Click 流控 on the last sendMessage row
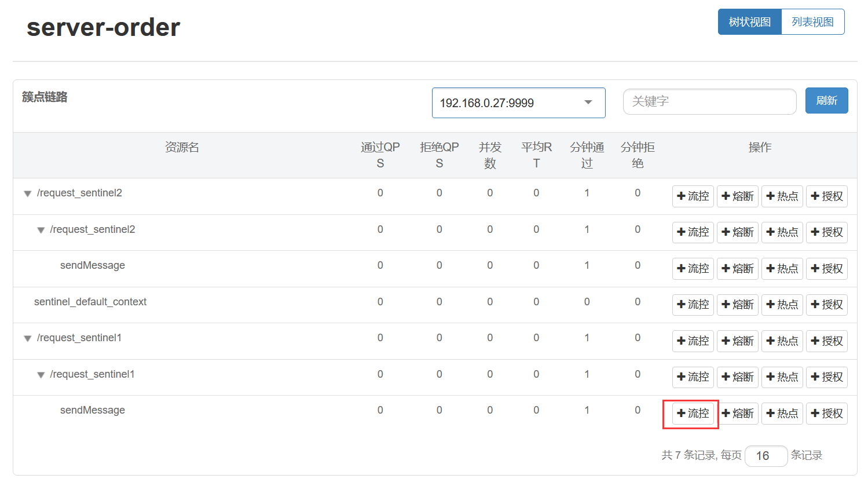The width and height of the screenshot is (868, 486). pyautogui.click(x=693, y=414)
